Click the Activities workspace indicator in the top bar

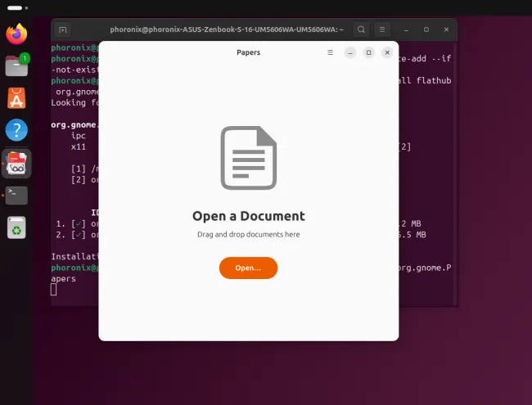click(x=16, y=7)
